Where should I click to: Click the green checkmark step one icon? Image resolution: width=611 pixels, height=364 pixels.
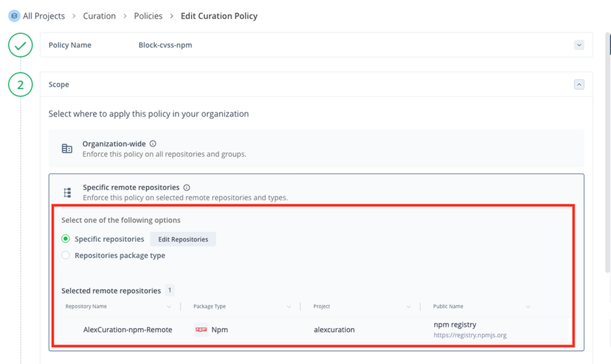(21, 45)
